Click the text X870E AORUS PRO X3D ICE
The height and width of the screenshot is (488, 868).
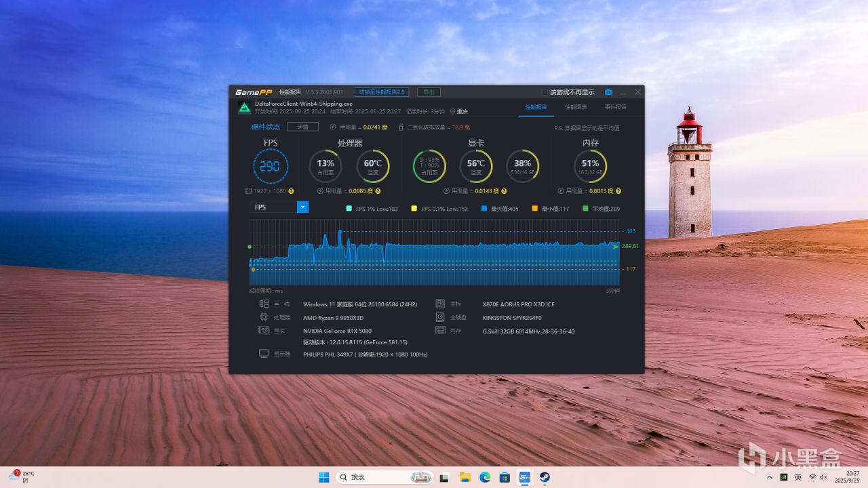pos(518,304)
